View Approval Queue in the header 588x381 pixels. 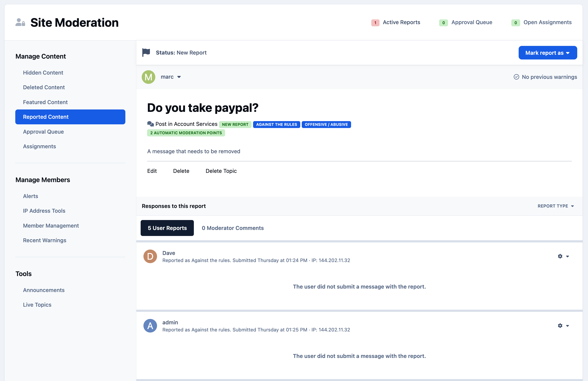click(x=472, y=22)
